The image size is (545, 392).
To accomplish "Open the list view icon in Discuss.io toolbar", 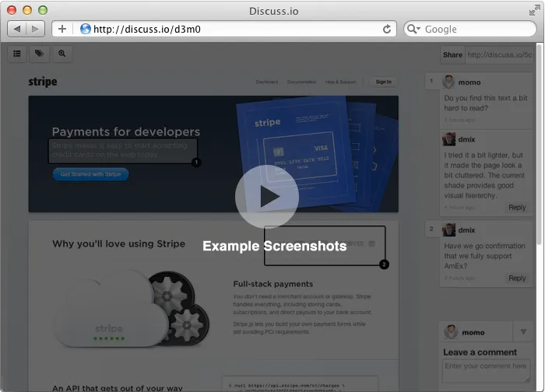I will coord(17,54).
